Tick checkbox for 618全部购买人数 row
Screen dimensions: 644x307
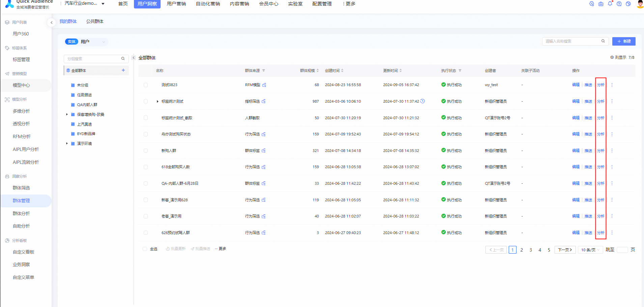tap(146, 167)
